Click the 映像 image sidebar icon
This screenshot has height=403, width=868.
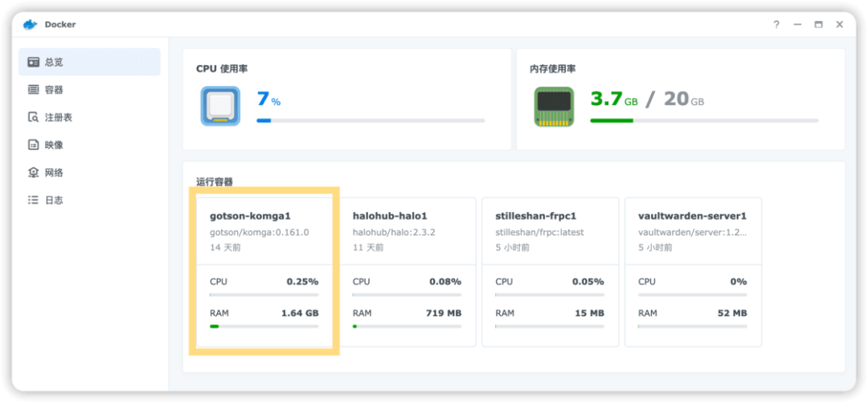coord(34,145)
